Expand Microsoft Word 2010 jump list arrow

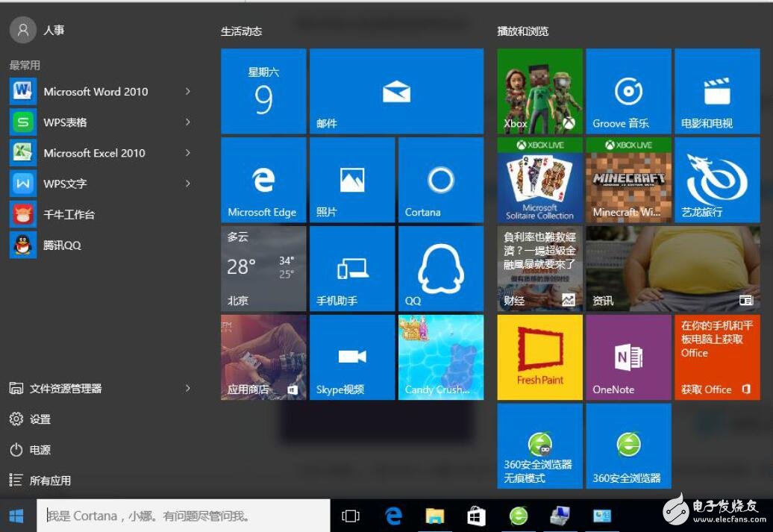click(188, 91)
